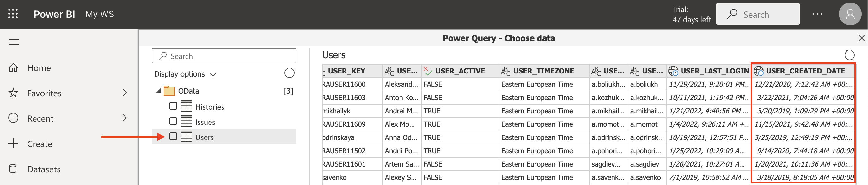Open the Display options dropdown
The width and height of the screenshot is (868, 185).
point(185,74)
